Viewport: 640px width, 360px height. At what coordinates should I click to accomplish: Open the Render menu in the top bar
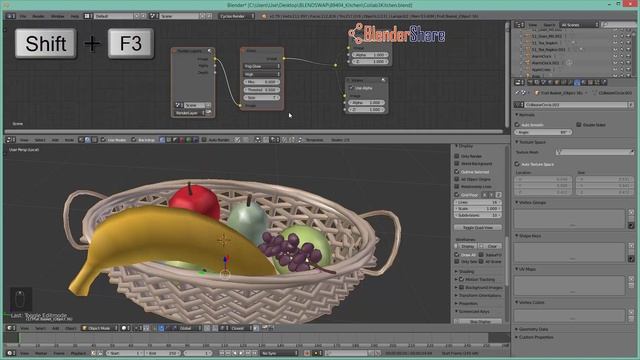coord(38,16)
